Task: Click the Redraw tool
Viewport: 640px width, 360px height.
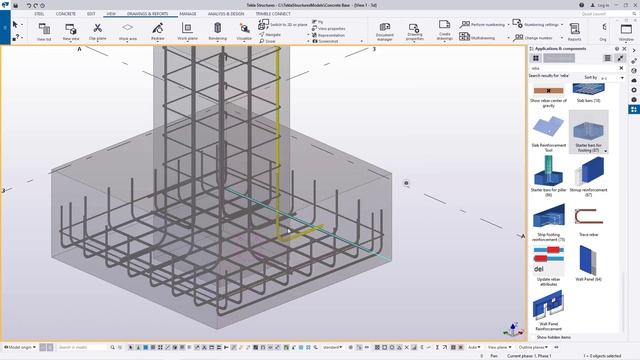Action: pyautogui.click(x=158, y=32)
